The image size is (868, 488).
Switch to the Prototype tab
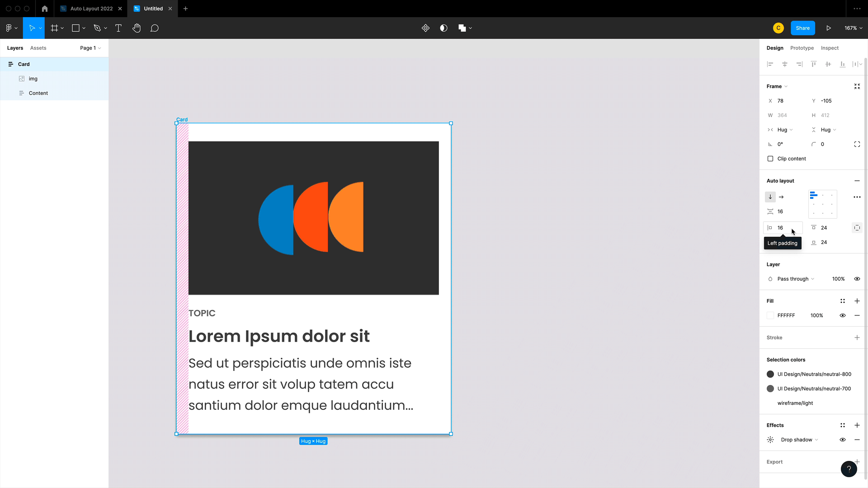coord(802,47)
